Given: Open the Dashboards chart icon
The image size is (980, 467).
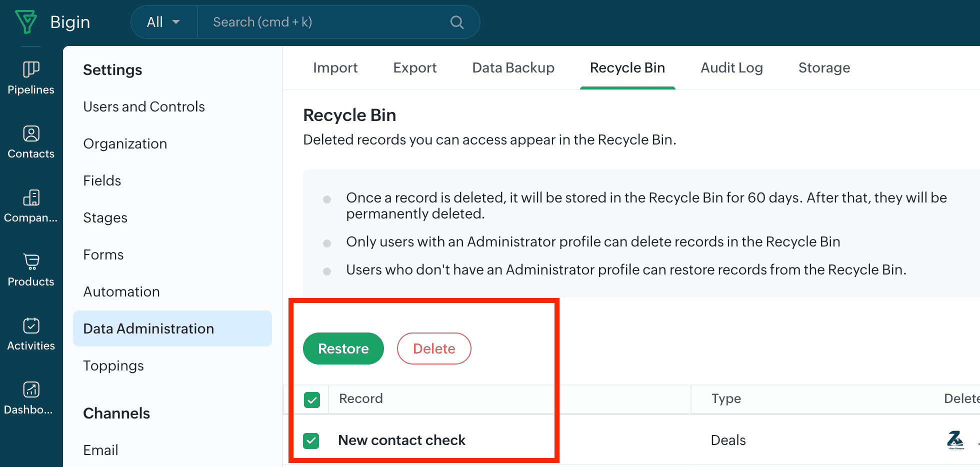Looking at the screenshot, I should [x=31, y=389].
